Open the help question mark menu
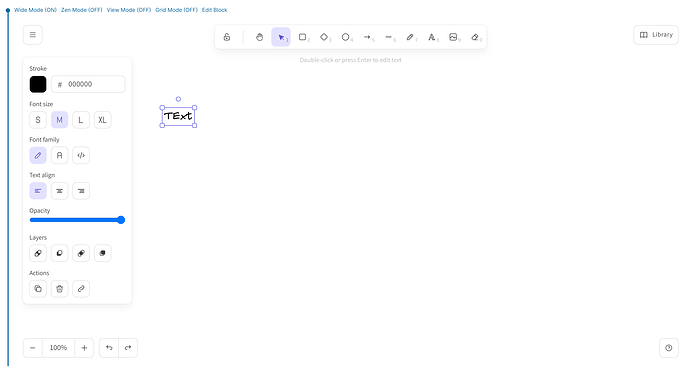The height and width of the screenshot is (373, 690). (668, 348)
